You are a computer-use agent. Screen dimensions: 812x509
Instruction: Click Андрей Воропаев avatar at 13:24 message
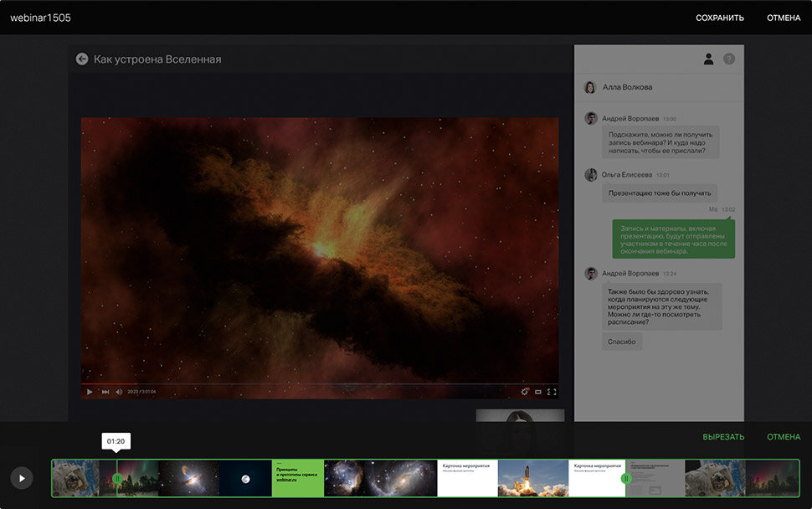[591, 273]
